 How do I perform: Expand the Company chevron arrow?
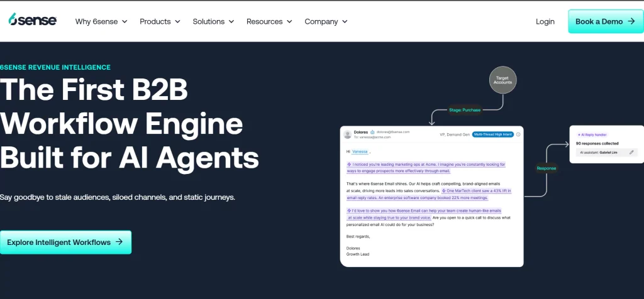[345, 22]
